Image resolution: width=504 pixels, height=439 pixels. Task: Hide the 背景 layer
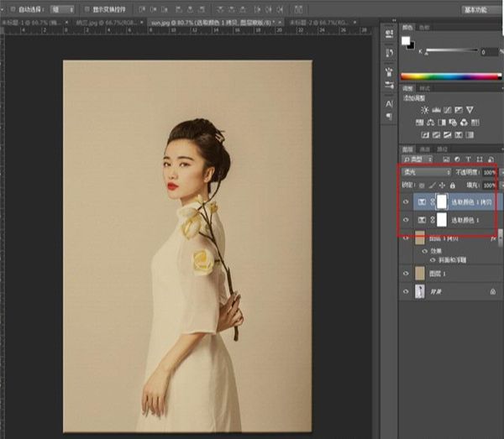pos(406,291)
